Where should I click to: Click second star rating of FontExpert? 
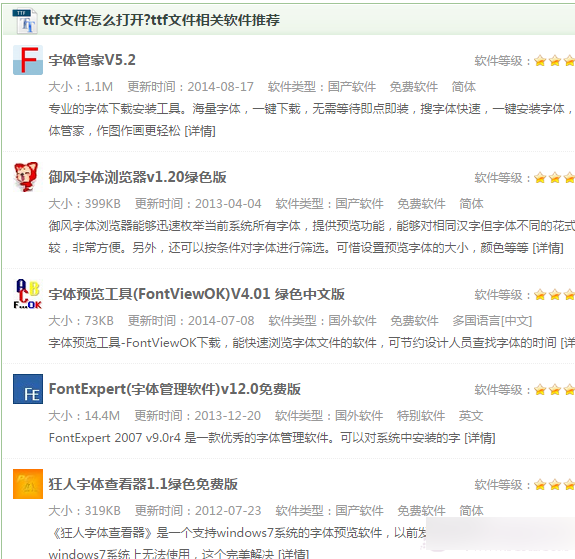pos(555,390)
